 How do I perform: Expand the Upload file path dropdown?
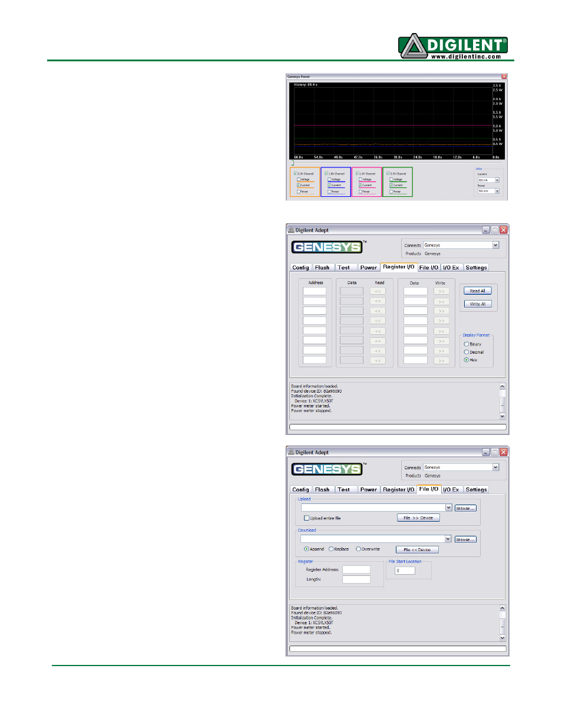448,508
